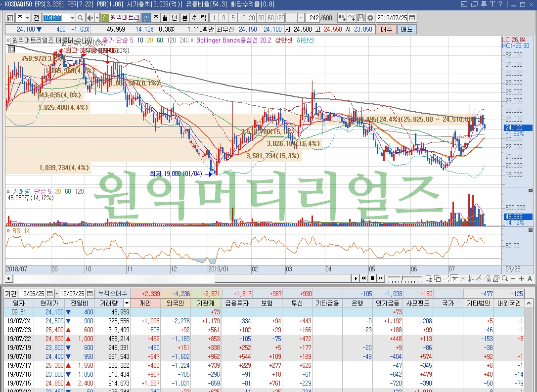Select the 60 interval button
The height and width of the screenshot is (392, 537).
tap(270, 18)
